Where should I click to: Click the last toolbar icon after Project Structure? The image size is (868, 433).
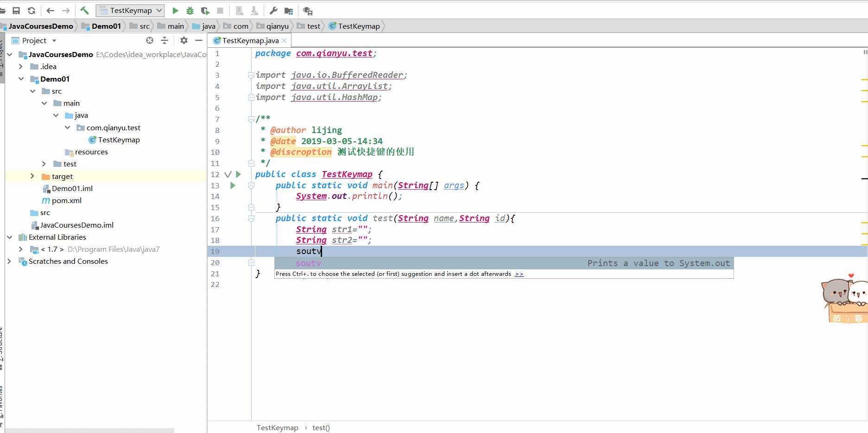point(307,10)
